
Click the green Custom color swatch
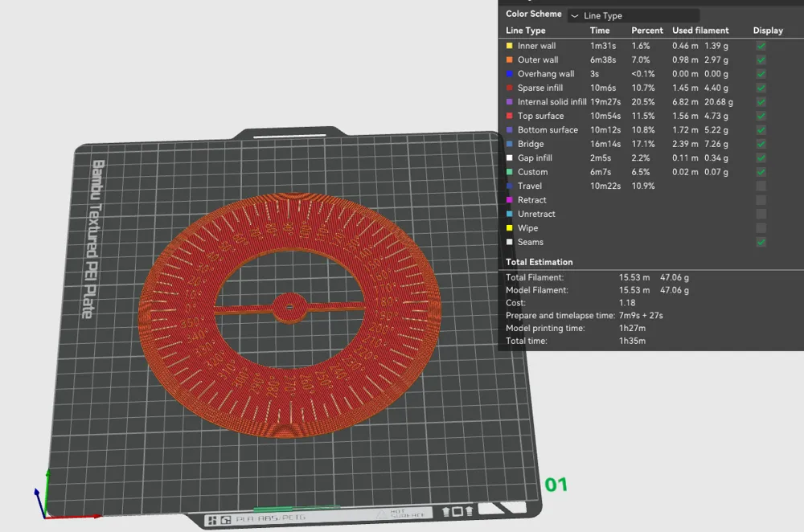pos(509,172)
